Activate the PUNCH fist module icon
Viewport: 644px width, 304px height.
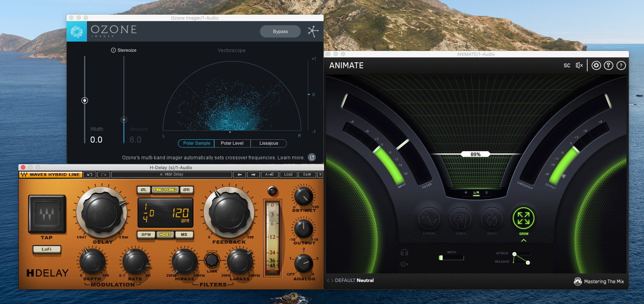[460, 218]
